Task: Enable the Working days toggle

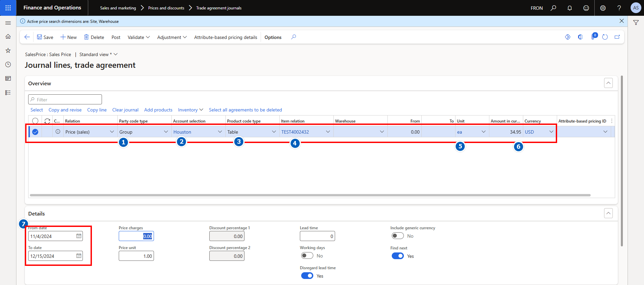Action: [307, 256]
